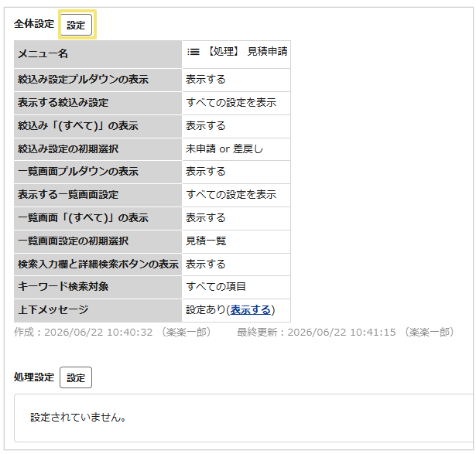
Task: Click the 処理設定 section heading
Action: pos(34,377)
